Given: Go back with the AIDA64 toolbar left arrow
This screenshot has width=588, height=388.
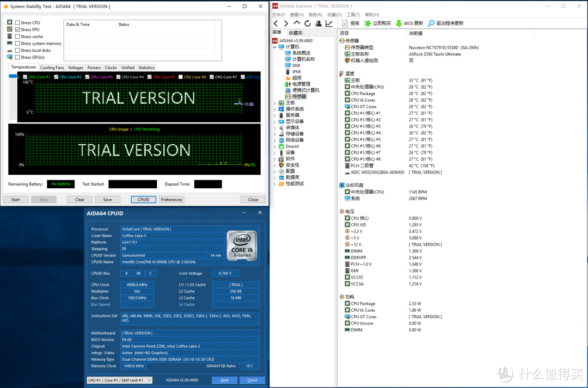Looking at the screenshot, I should click(276, 23).
